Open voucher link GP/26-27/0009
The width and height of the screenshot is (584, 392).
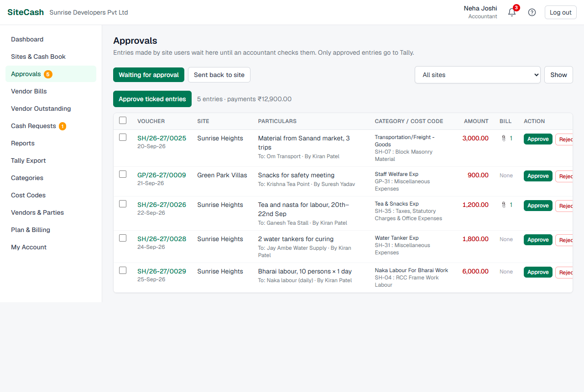162,175
